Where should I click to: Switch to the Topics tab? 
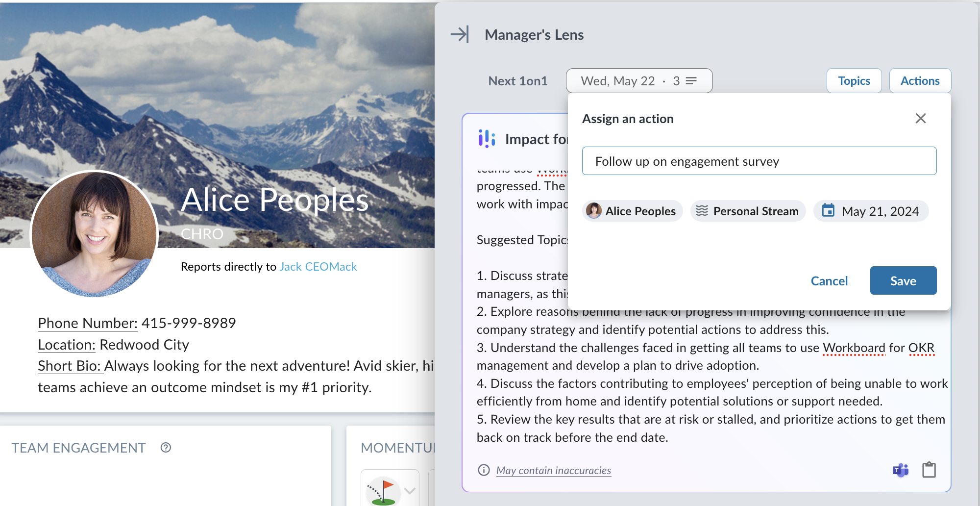point(854,81)
